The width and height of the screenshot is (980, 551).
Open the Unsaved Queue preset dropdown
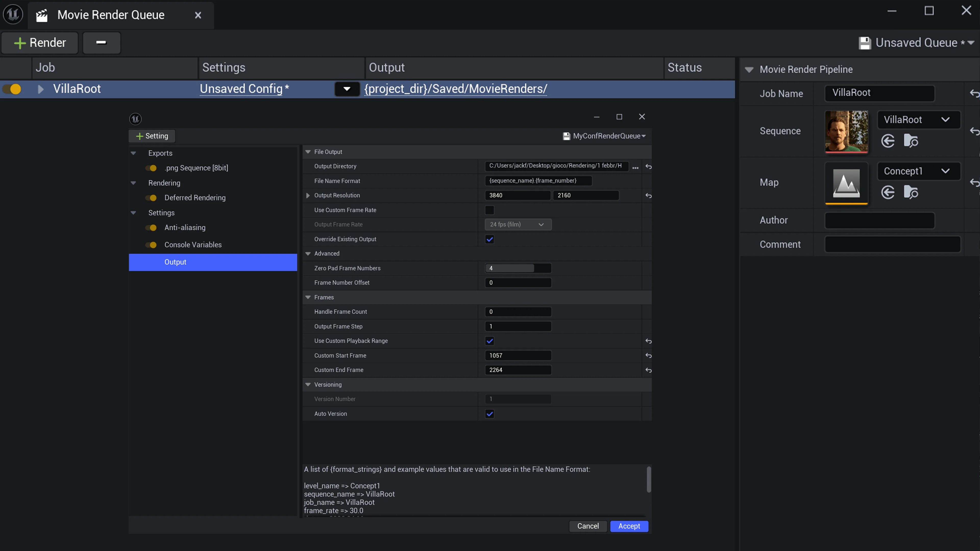971,43
